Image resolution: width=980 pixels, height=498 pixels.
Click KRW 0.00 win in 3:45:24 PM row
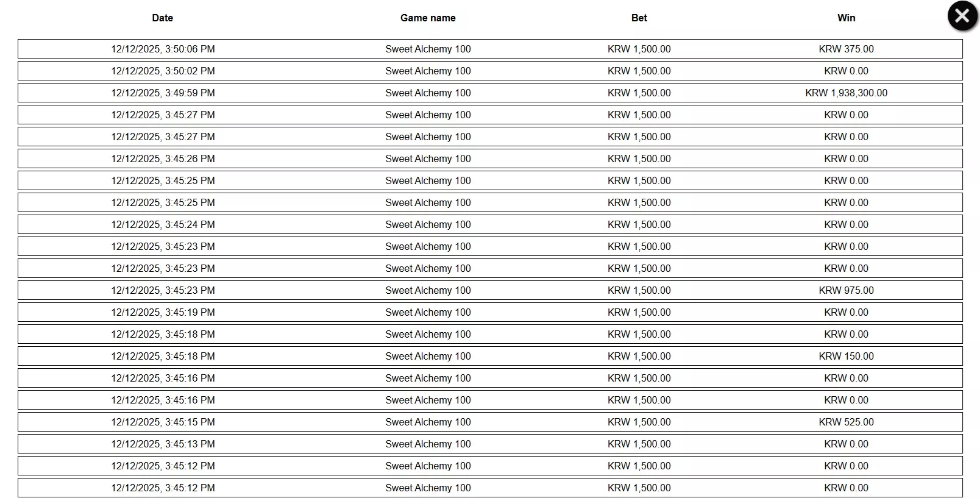847,224
